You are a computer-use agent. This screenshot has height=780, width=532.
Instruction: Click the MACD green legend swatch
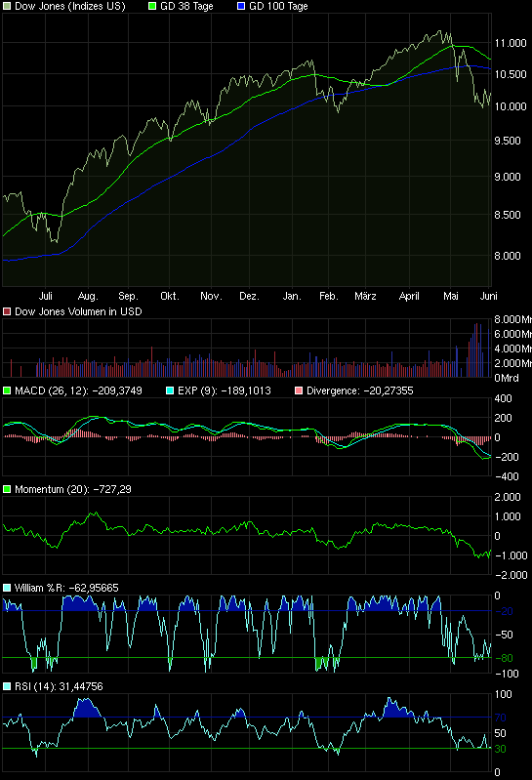pyautogui.click(x=7, y=390)
